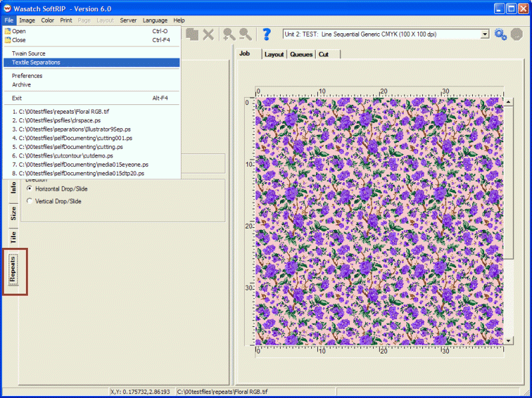
Task: Click the grayed-out Page menu
Action: coord(84,21)
